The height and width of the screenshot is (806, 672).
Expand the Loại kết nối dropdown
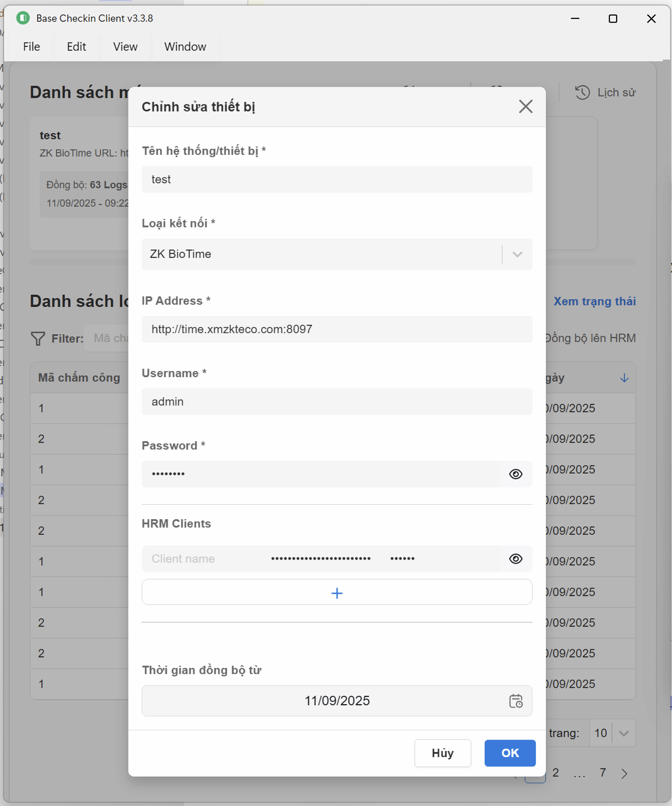pos(517,255)
